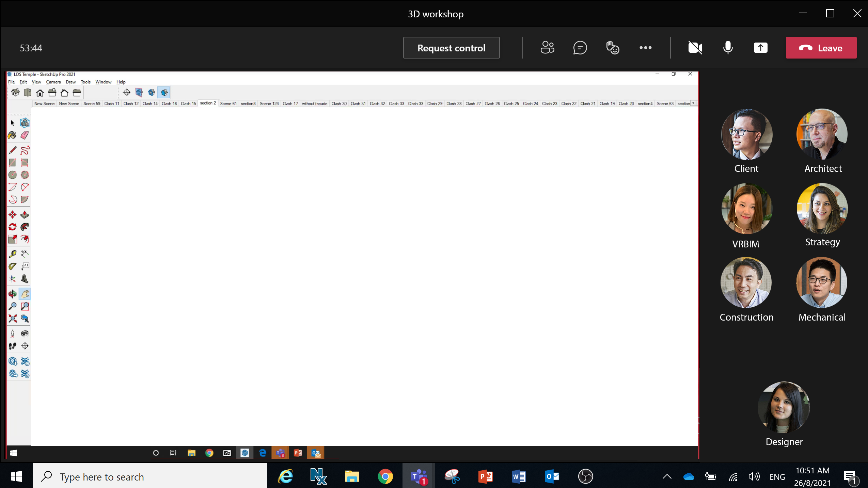Click the Zoom Extents tool

12,319
